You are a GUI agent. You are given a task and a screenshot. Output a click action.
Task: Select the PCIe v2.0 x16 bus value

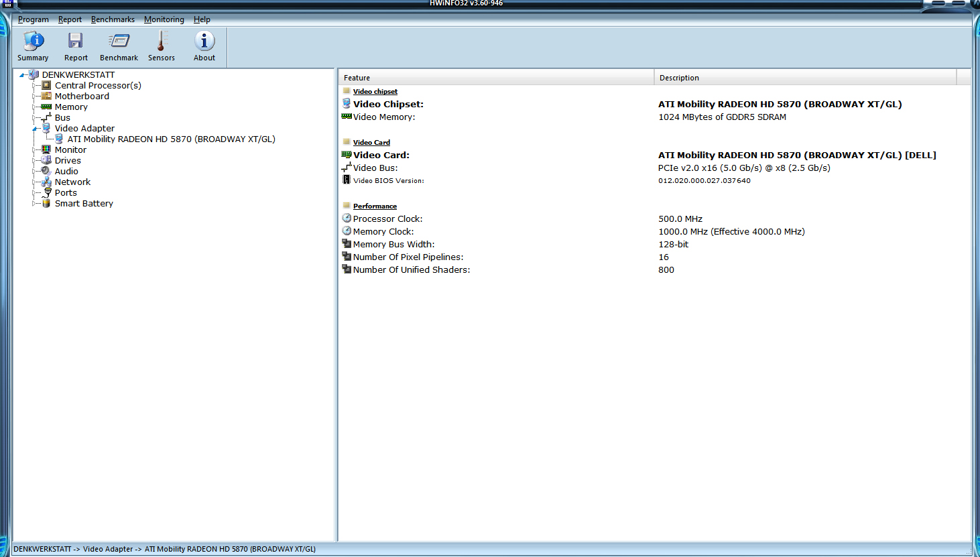tap(744, 168)
